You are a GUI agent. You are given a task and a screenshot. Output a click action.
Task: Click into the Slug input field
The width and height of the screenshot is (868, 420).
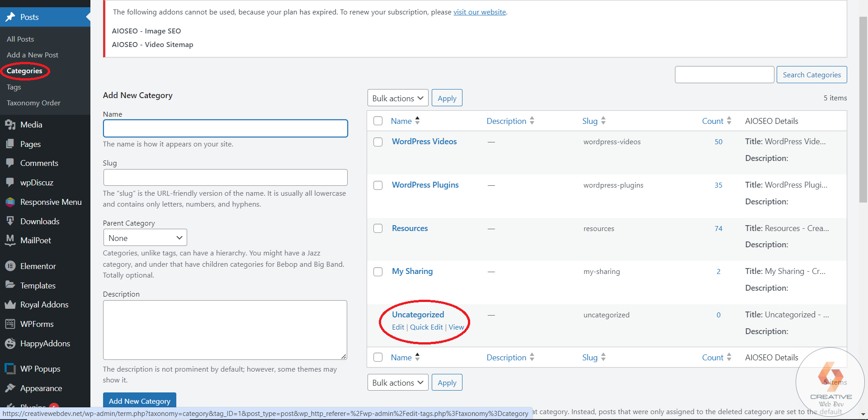tap(226, 177)
